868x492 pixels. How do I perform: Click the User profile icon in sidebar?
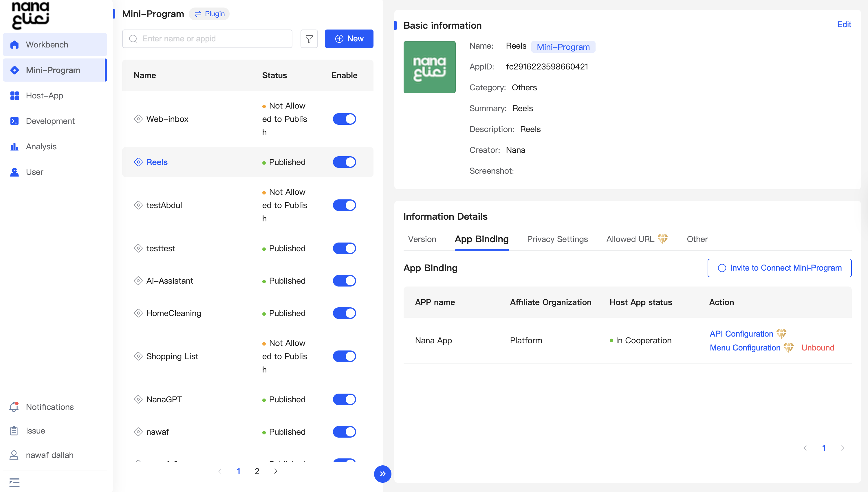(x=14, y=172)
